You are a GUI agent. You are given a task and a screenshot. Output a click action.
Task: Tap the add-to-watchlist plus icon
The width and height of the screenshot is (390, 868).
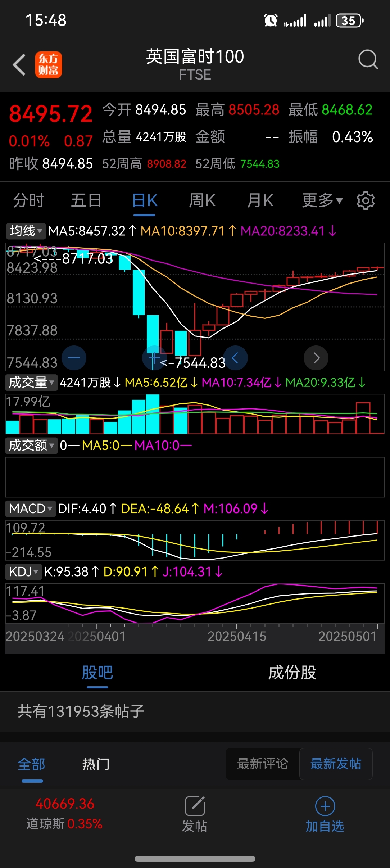pyautogui.click(x=325, y=806)
